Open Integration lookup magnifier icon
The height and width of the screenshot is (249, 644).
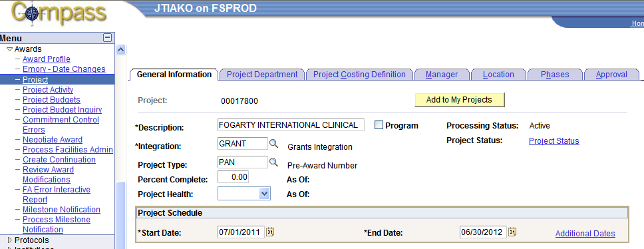coord(273,144)
